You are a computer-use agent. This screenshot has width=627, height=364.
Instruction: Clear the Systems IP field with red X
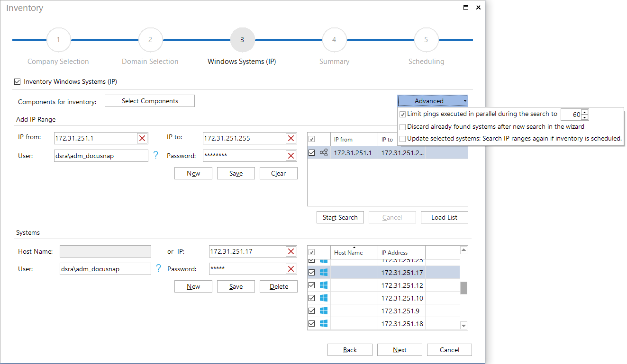[291, 251]
